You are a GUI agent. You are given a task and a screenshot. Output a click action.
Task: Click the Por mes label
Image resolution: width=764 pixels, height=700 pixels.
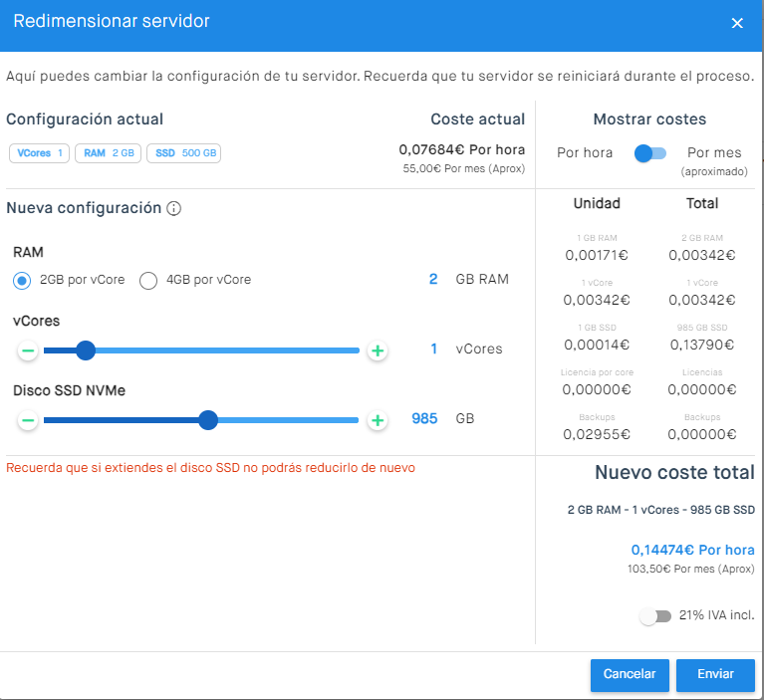(714, 153)
